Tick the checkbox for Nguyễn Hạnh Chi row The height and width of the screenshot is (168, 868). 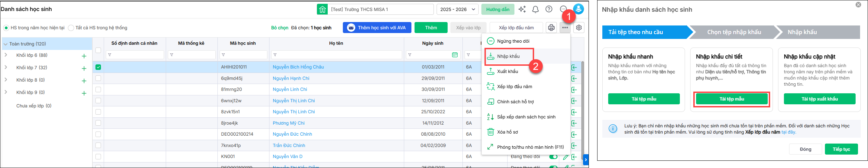coord(98,78)
